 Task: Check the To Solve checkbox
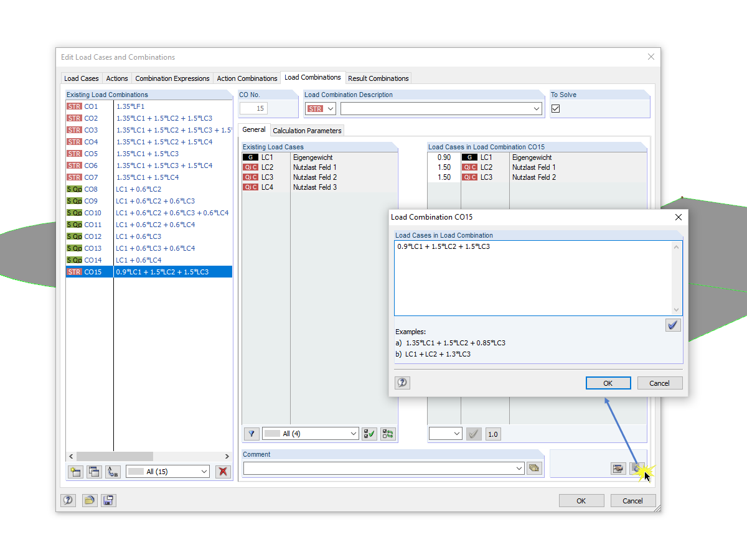(x=555, y=108)
